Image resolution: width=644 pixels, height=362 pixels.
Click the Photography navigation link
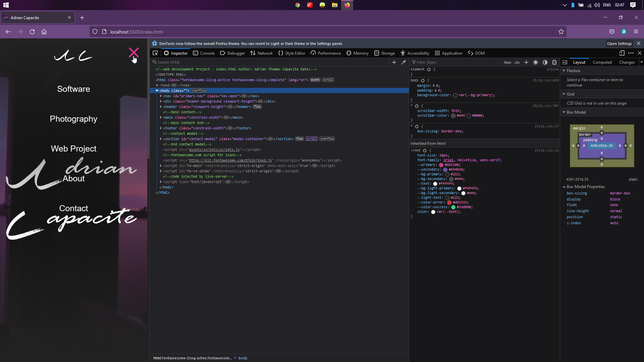[x=73, y=119]
